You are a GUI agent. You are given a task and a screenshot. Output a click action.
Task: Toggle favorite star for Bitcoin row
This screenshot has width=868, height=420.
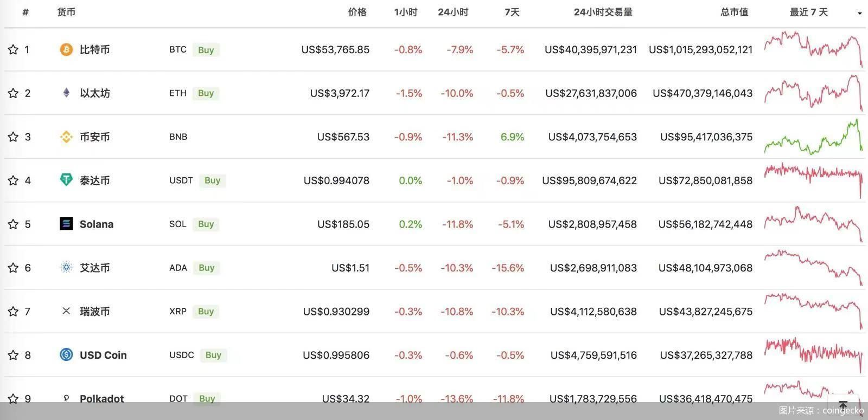(x=13, y=50)
